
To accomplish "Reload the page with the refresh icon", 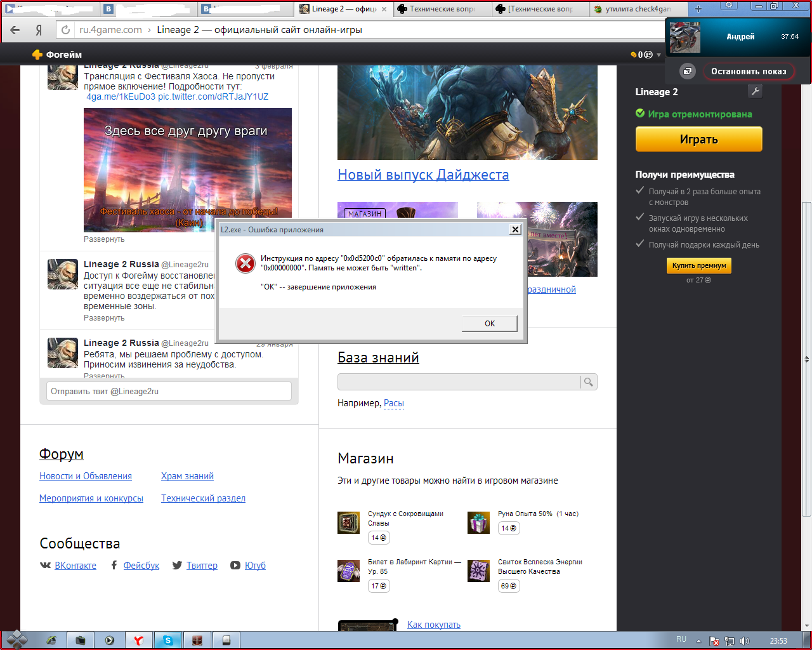I will (65, 30).
